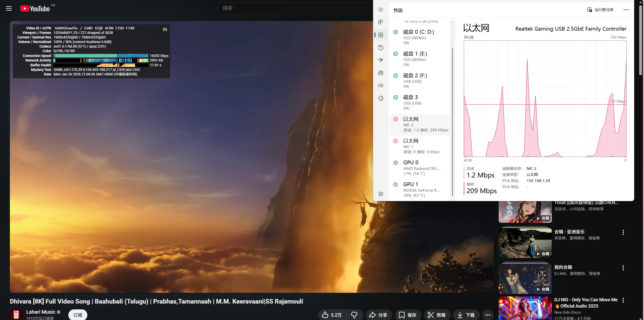The height and width of the screenshot is (320, 644).
Task: Open Task Manager Processes tab icon
Action: (x=380, y=22)
